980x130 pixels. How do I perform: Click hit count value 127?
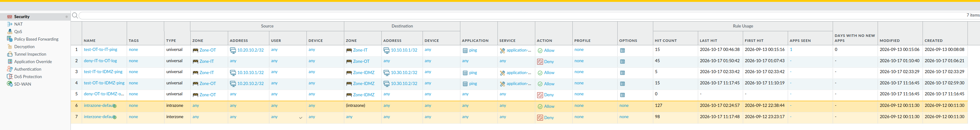tap(658, 106)
